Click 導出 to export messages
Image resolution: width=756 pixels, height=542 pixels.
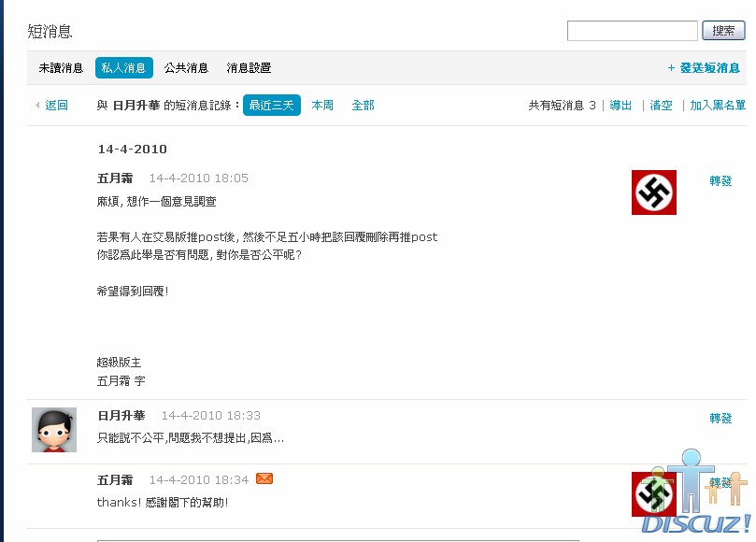click(621, 106)
